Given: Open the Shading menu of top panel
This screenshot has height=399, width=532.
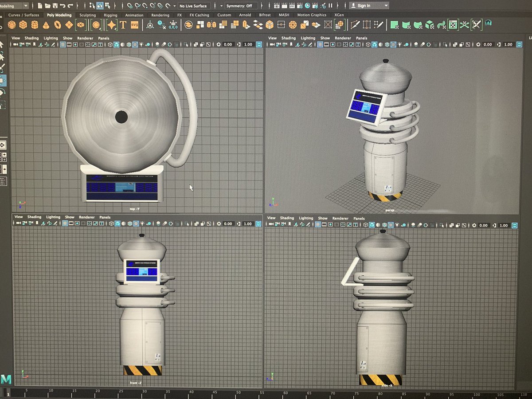Looking at the screenshot, I should [x=31, y=38].
